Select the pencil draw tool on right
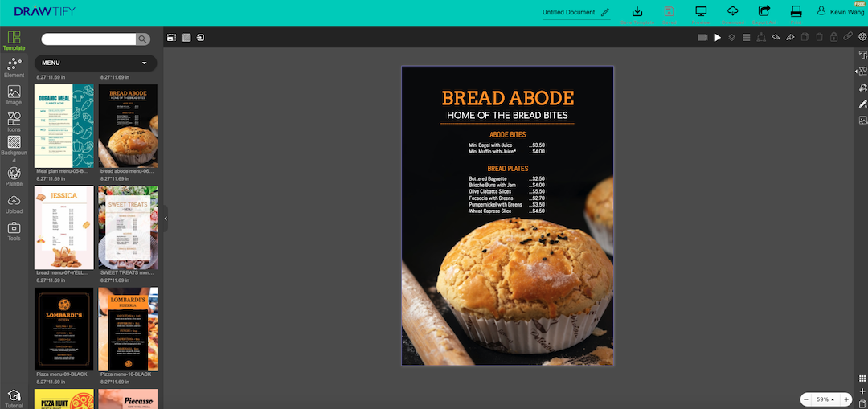This screenshot has width=868, height=409. pyautogui.click(x=862, y=104)
